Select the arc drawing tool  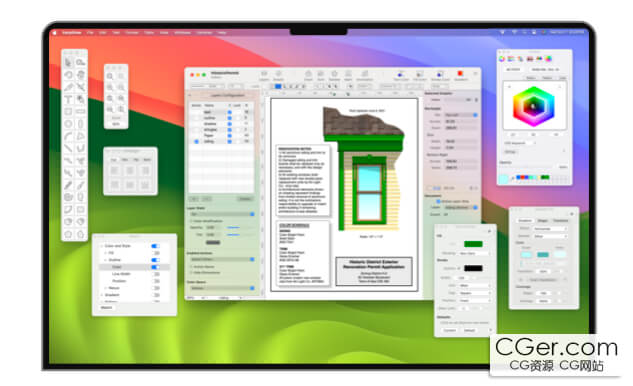point(68,136)
